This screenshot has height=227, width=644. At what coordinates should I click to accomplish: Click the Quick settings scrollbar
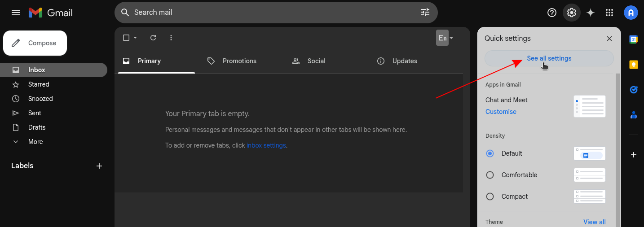coord(618,150)
